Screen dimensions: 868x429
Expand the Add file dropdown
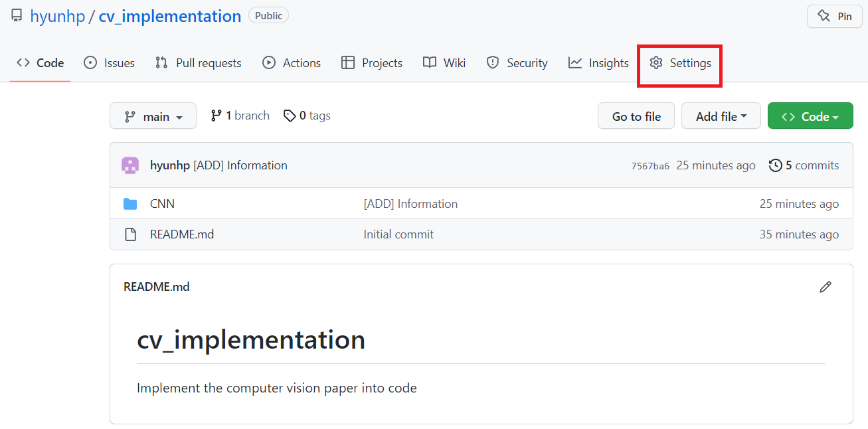point(721,116)
